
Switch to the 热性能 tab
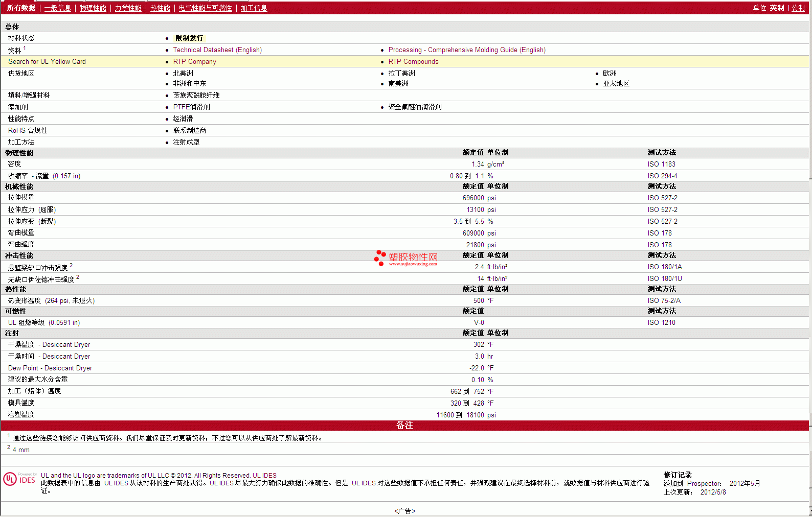[x=160, y=8]
